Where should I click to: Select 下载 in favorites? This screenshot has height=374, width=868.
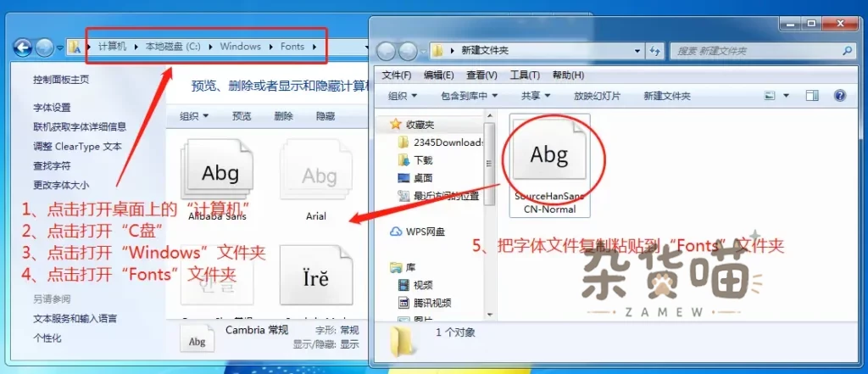[x=415, y=160]
